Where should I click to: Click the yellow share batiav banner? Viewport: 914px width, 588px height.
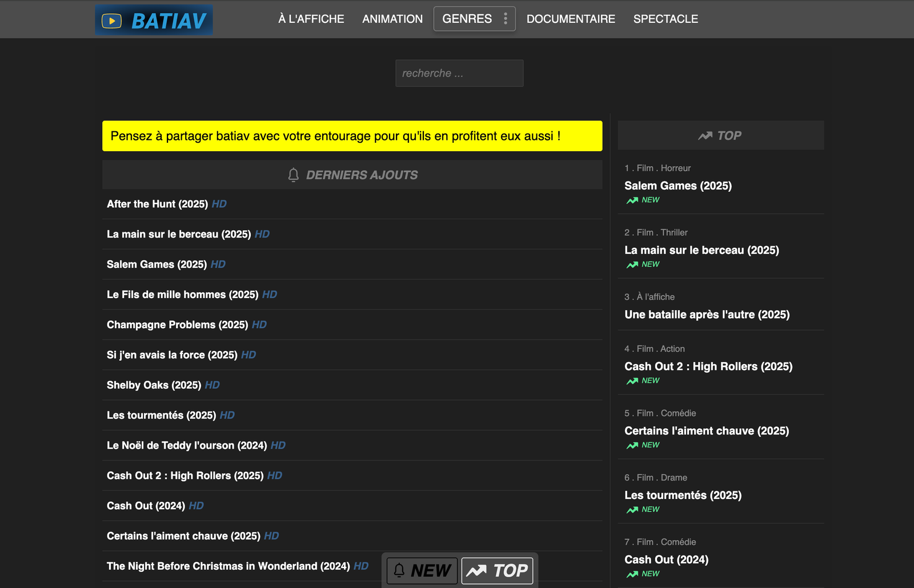click(x=352, y=136)
